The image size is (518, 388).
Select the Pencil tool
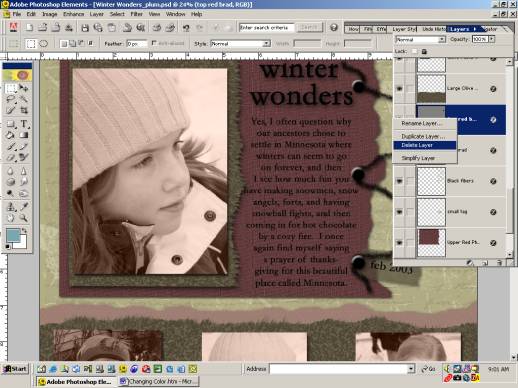tap(24, 146)
